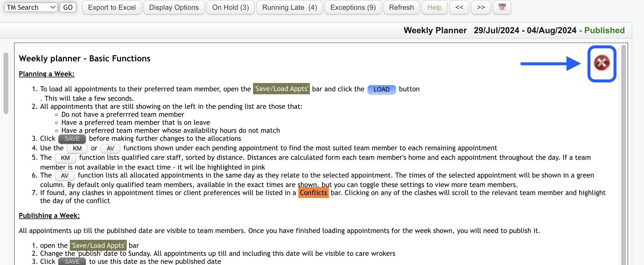The height and width of the screenshot is (265, 644).
Task: Click the 29/Jul/2024 - 04/Aug/2024 date range
Action: click(x=525, y=30)
